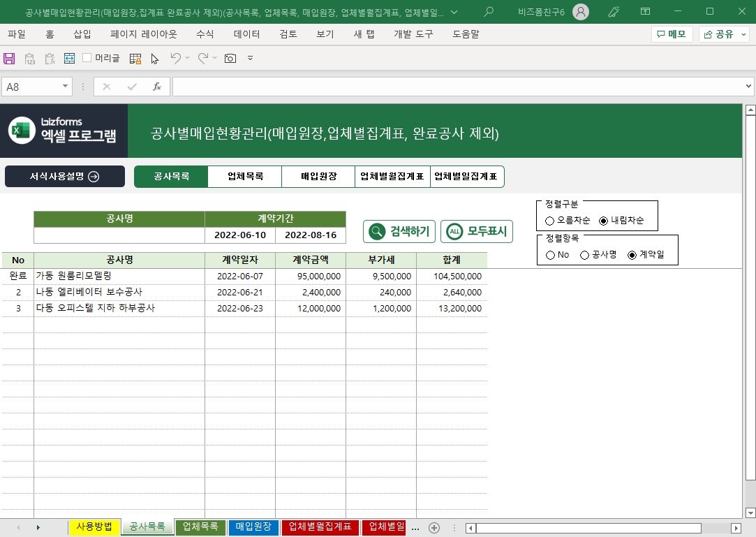The width and height of the screenshot is (756, 537).
Task: Click the Undo arrow icon
Action: coord(176,59)
